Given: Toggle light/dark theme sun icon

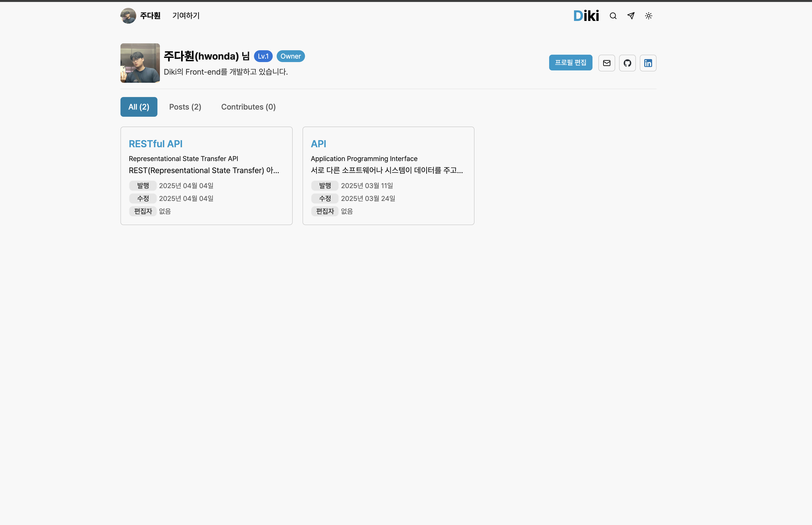Looking at the screenshot, I should point(649,16).
